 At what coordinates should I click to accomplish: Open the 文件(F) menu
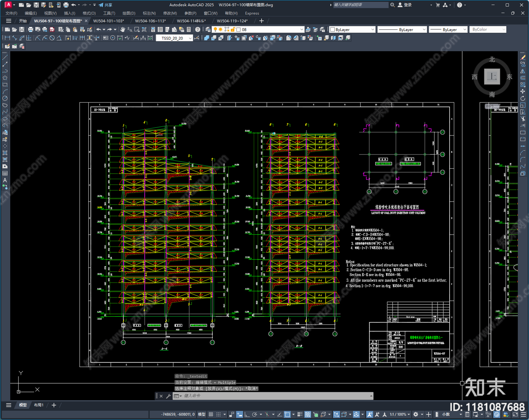coord(11,13)
